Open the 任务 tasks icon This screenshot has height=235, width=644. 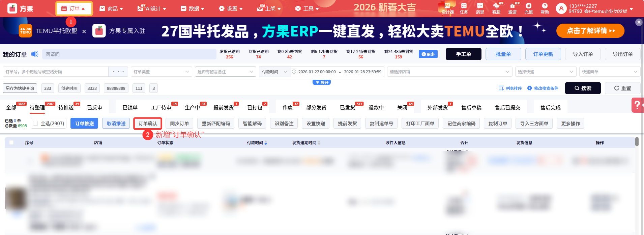464,8
